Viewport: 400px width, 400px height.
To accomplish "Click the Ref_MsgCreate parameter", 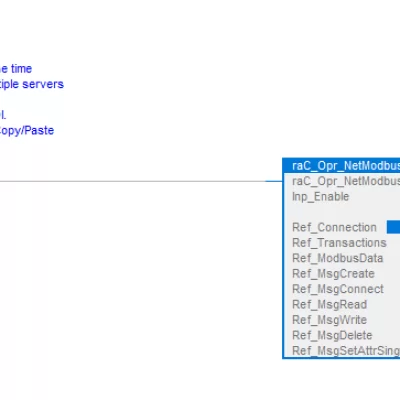I will tap(333, 274).
